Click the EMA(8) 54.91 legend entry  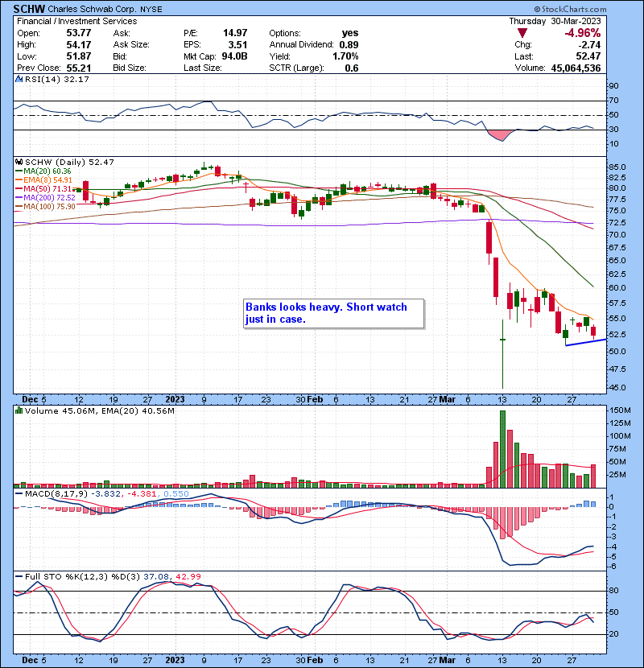tap(44, 180)
